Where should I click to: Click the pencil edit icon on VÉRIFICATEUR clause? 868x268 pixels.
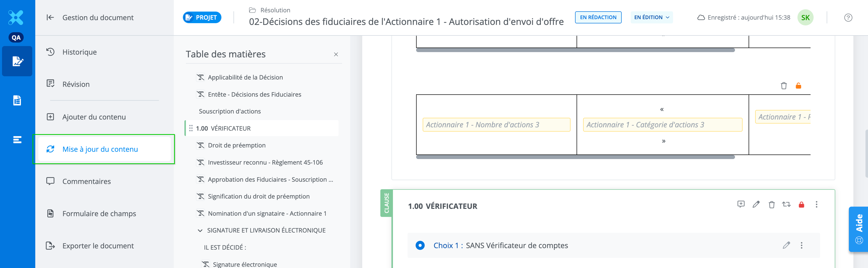pyautogui.click(x=756, y=204)
